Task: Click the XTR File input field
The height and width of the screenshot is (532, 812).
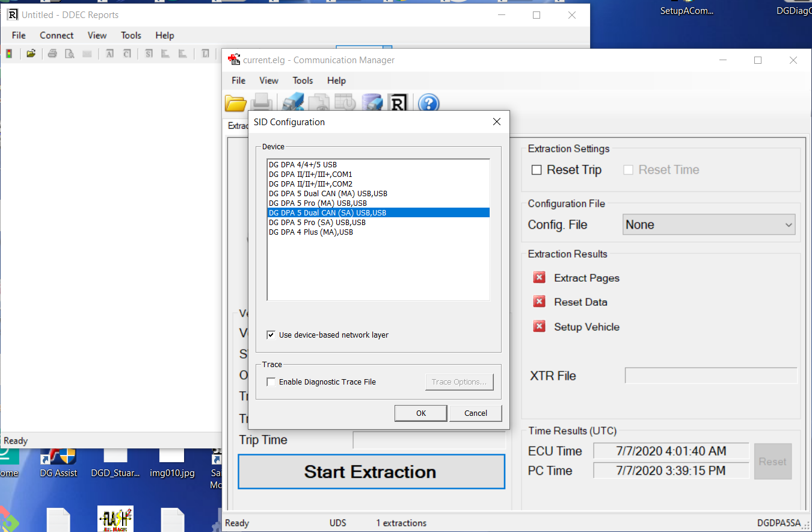Action: point(710,376)
